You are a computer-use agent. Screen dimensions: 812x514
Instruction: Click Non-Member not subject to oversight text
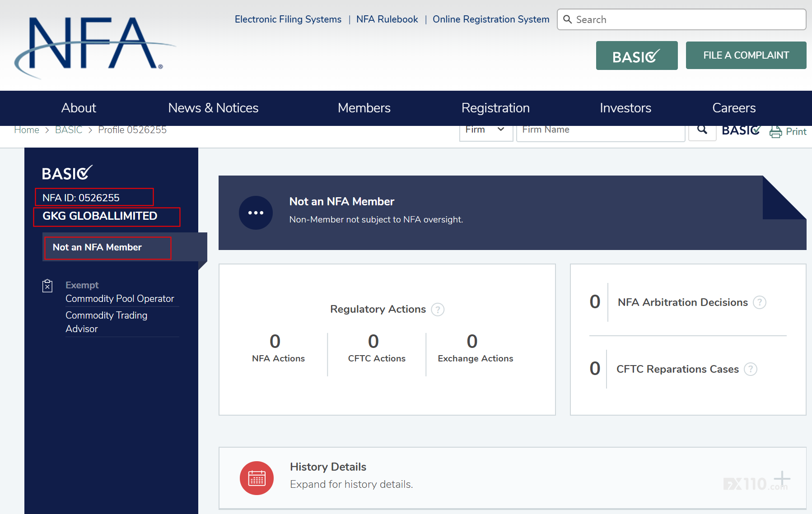(x=376, y=219)
